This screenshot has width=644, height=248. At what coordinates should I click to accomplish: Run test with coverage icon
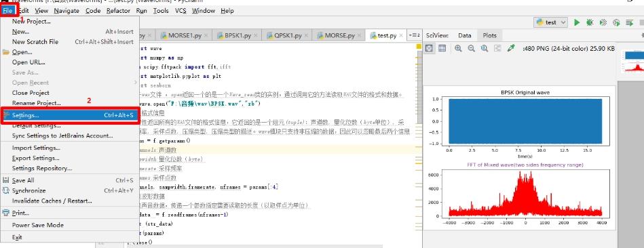(603, 22)
